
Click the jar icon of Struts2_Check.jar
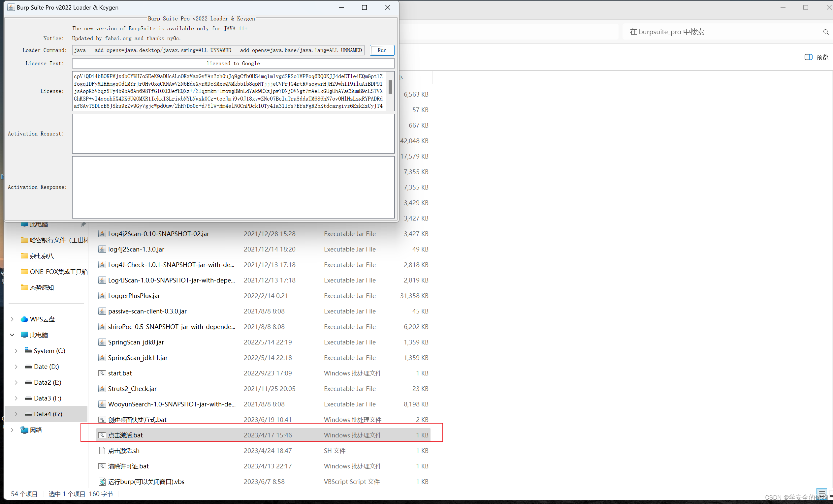click(x=102, y=389)
